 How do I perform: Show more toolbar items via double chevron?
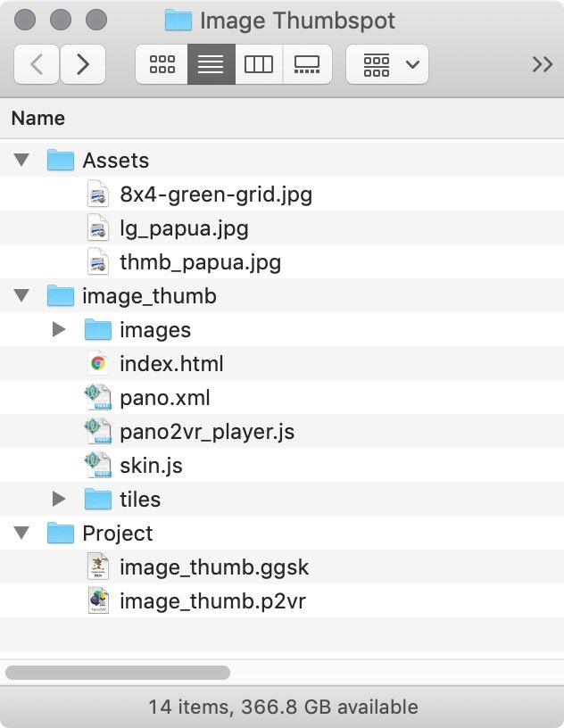click(x=543, y=64)
